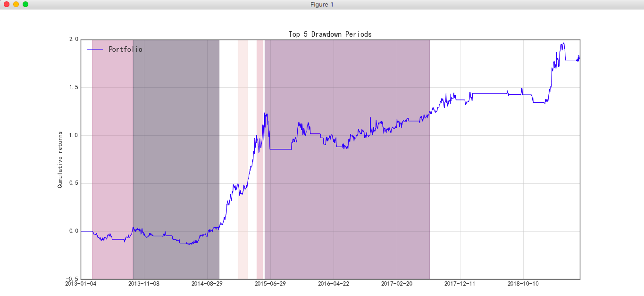Click the yellow minimize window button

coord(16,4)
